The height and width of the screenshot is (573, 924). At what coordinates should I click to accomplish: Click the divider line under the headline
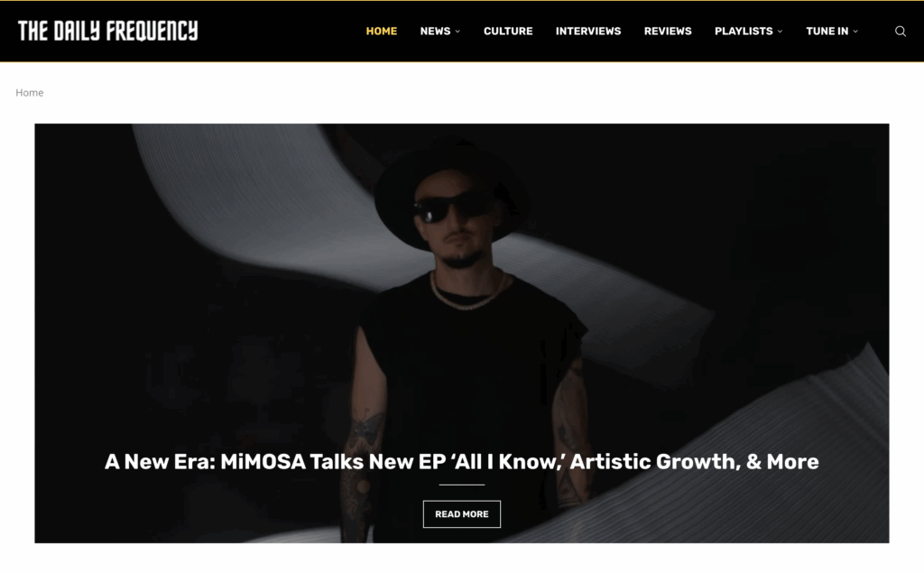(x=462, y=485)
